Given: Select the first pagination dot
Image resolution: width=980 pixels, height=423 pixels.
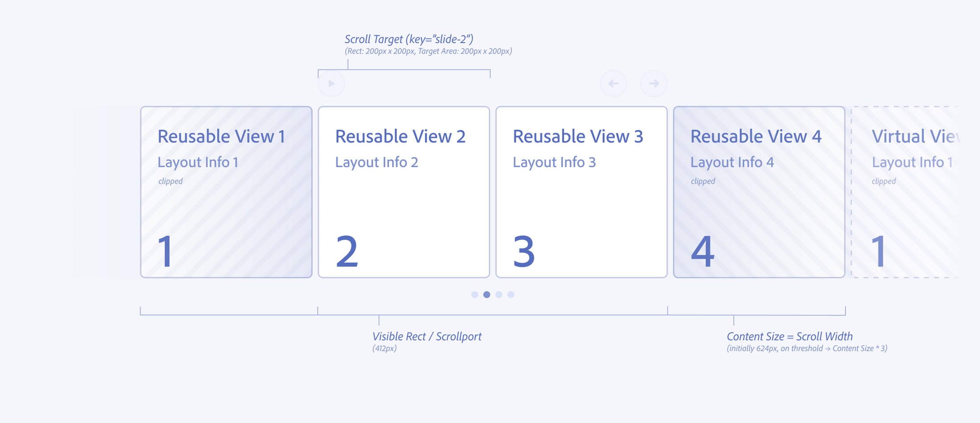Looking at the screenshot, I should 474,295.
